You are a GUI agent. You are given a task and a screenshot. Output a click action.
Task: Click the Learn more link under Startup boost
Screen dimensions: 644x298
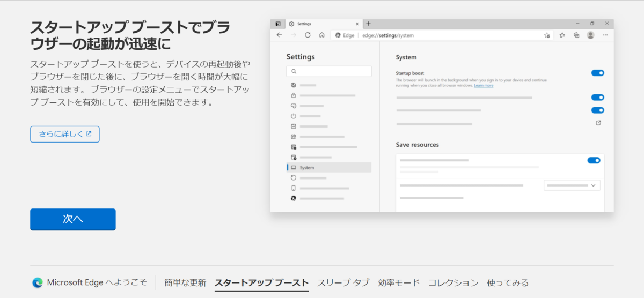coord(484,86)
